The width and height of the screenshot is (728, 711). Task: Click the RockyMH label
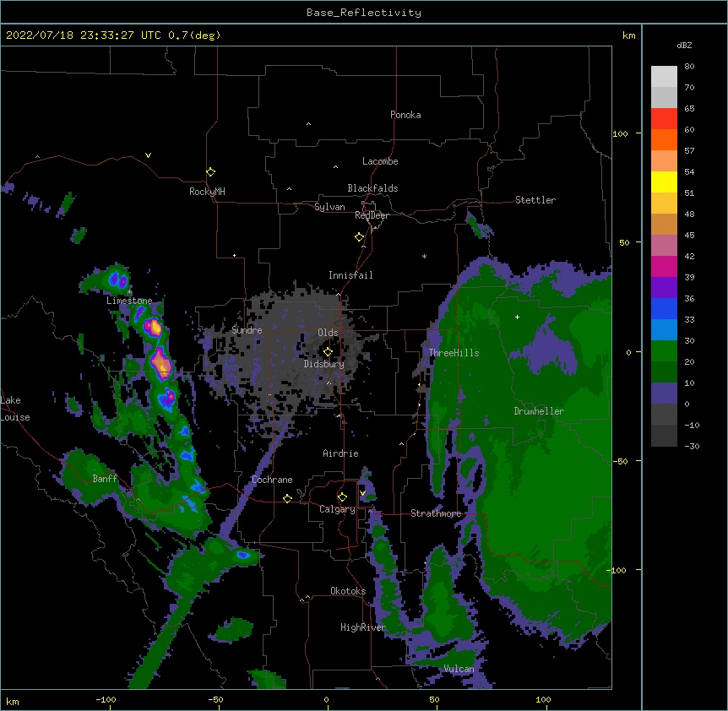[207, 192]
